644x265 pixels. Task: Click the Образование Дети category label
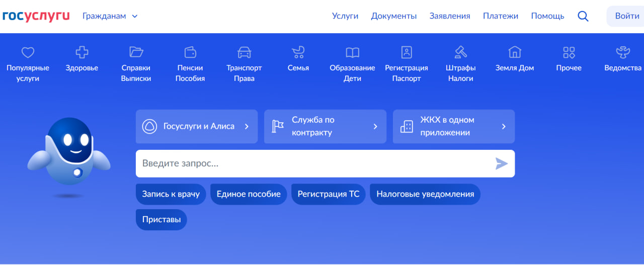[352, 73]
